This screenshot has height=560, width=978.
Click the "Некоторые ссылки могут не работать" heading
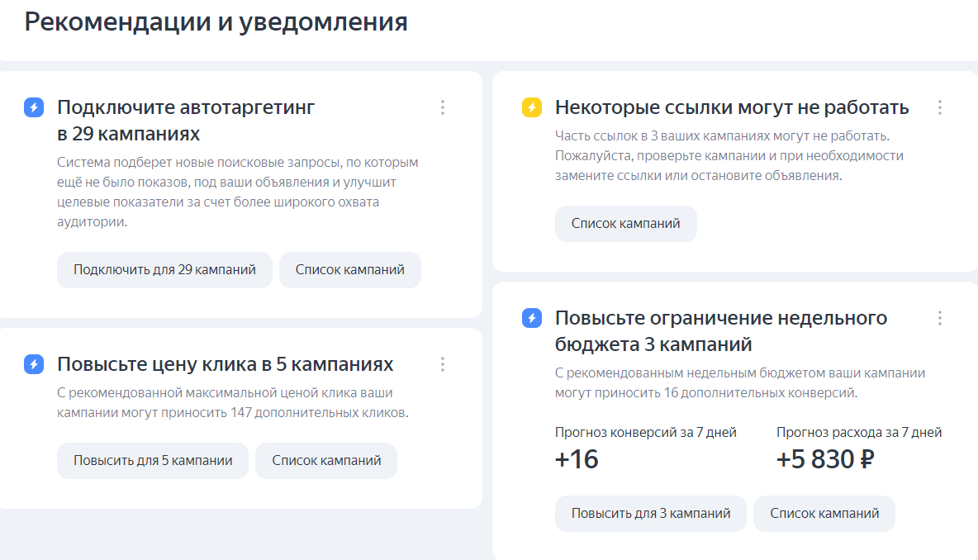tap(731, 107)
